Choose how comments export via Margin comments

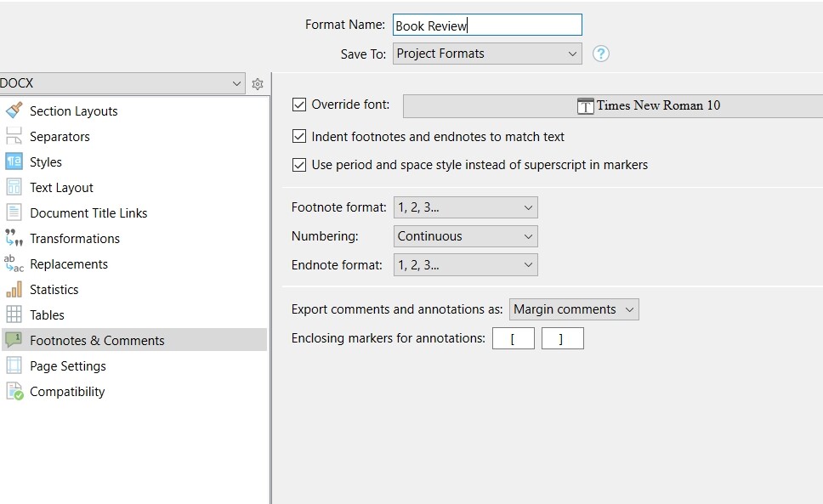click(574, 309)
